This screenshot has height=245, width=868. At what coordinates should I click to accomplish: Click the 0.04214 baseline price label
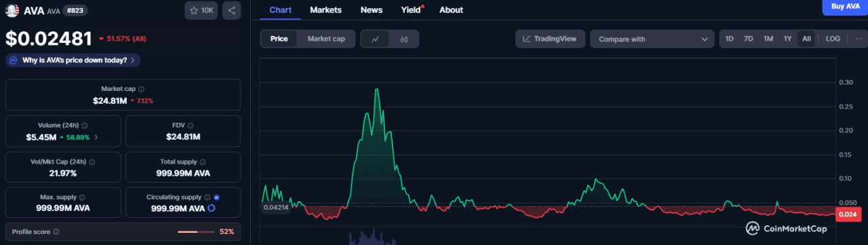point(275,207)
